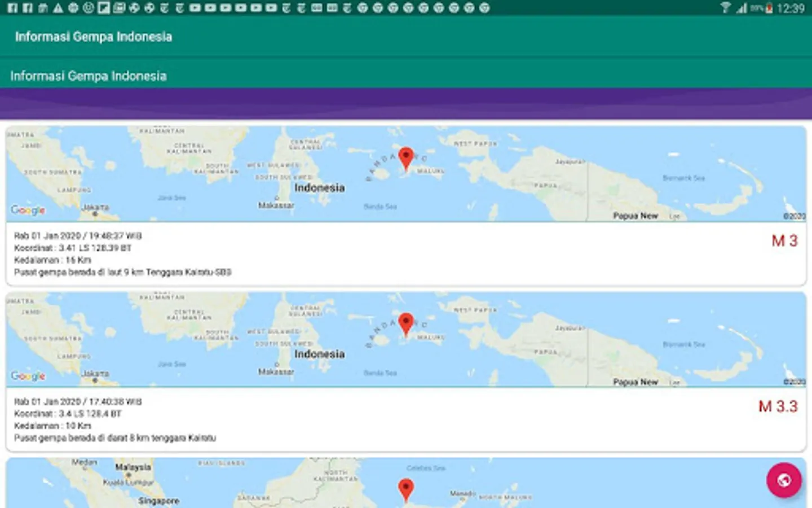Click the Java Sea label on the M 3.3 card map
The width and height of the screenshot is (812, 508).
(x=172, y=364)
